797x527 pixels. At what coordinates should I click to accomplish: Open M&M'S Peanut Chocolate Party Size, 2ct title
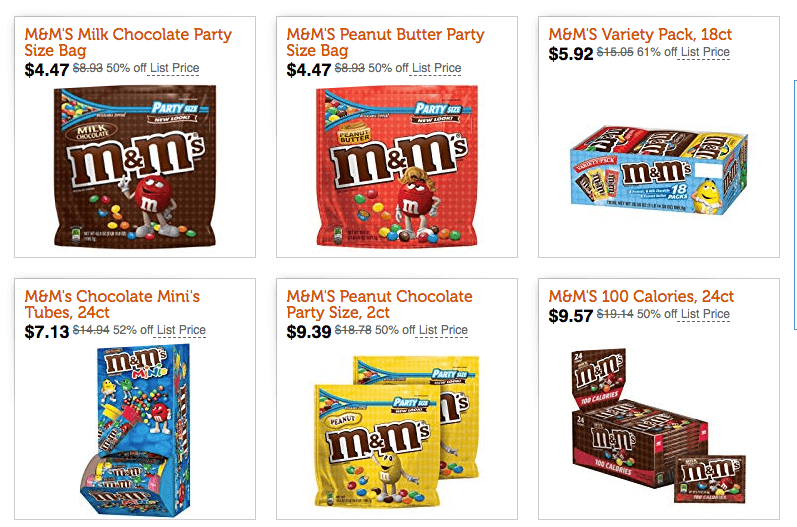379,304
